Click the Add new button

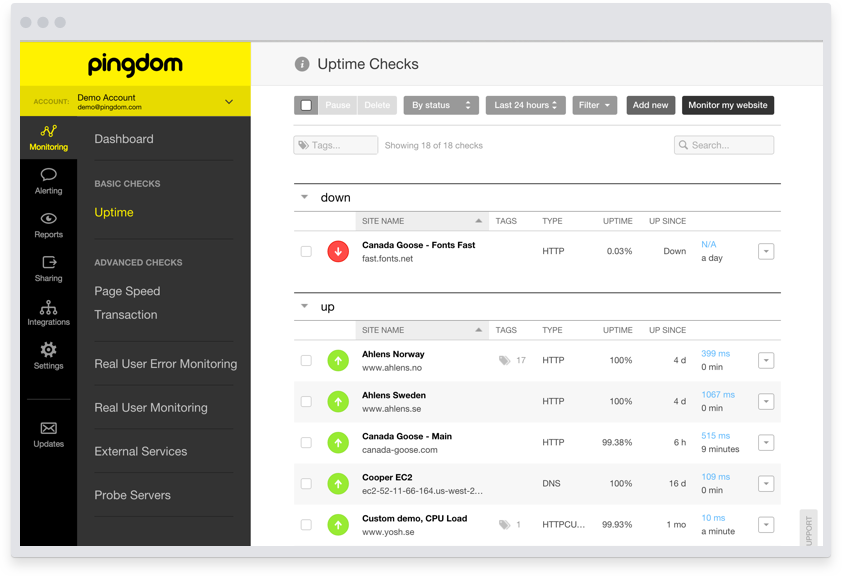click(650, 105)
